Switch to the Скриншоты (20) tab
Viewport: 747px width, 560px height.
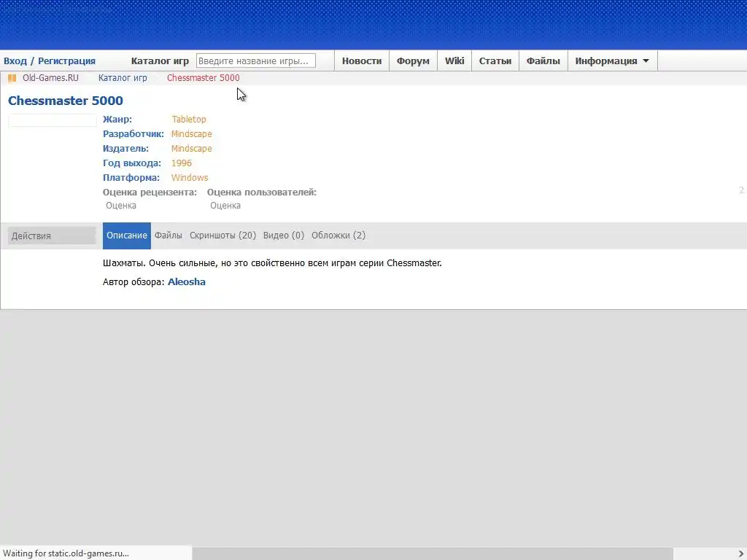pyautogui.click(x=222, y=236)
